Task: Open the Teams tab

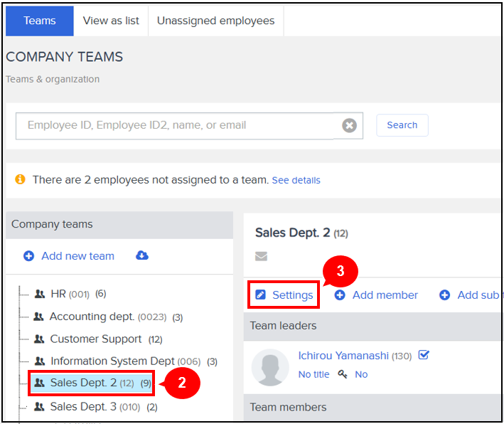Action: click(40, 21)
